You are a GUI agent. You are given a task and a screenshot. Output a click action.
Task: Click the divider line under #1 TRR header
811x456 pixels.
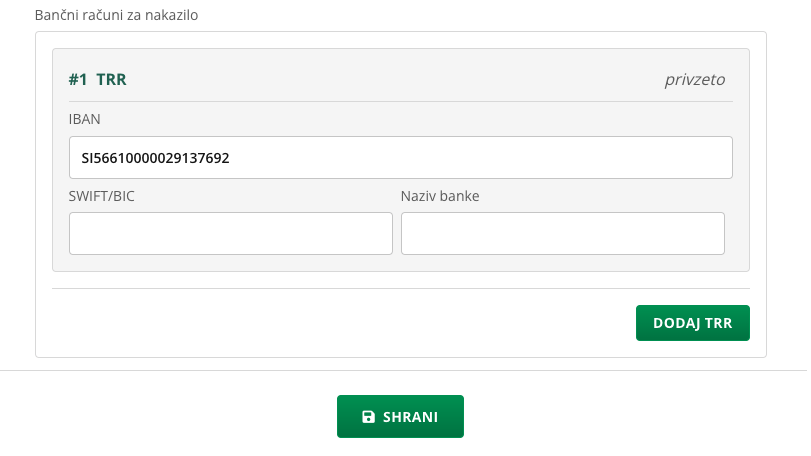coord(401,101)
